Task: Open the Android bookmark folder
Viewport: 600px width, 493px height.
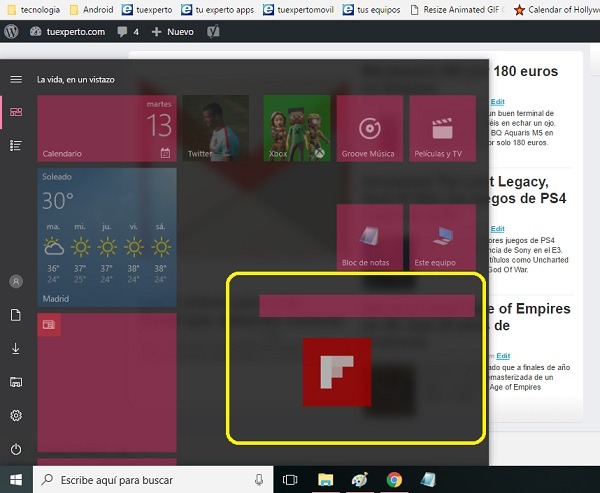Action: 91,10
